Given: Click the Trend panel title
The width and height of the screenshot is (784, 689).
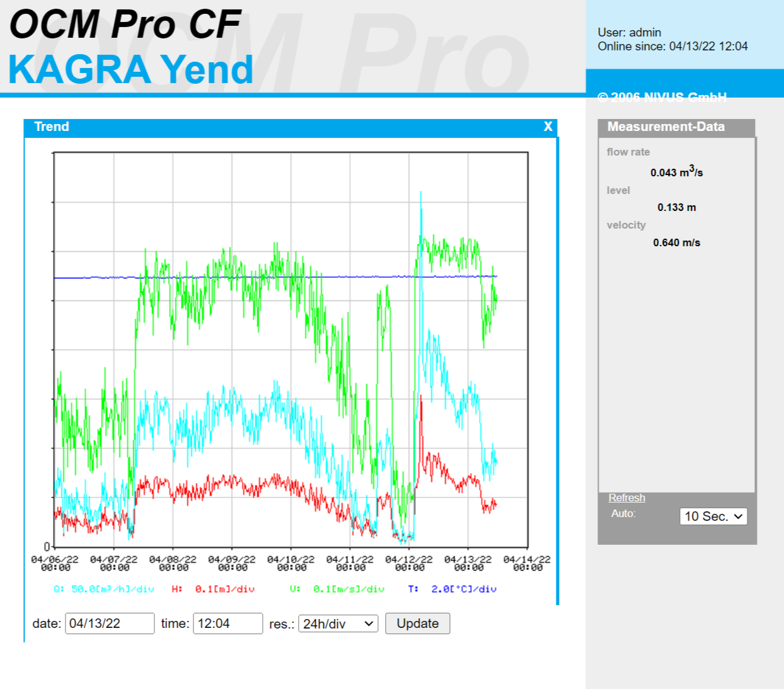Looking at the screenshot, I should click(52, 127).
